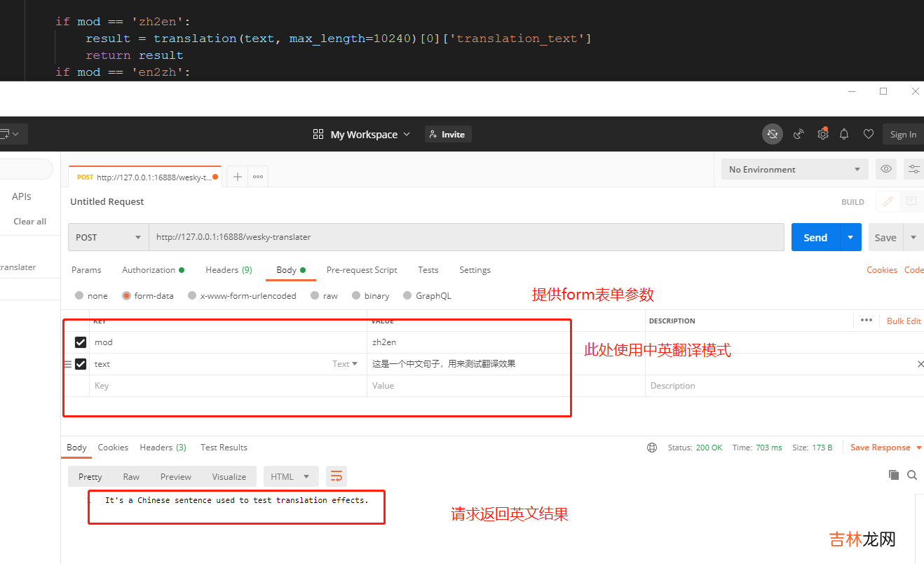Toggle word wrap icon in response
Screen dimensions: 924x564
pos(336,476)
